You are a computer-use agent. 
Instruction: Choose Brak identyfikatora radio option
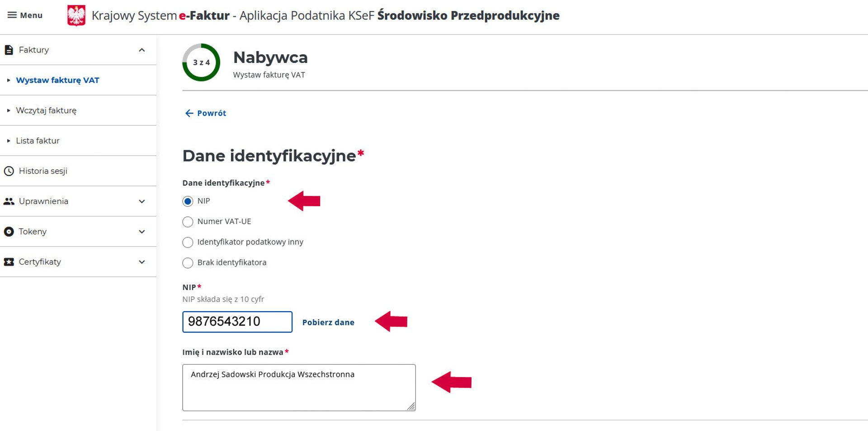[188, 263]
